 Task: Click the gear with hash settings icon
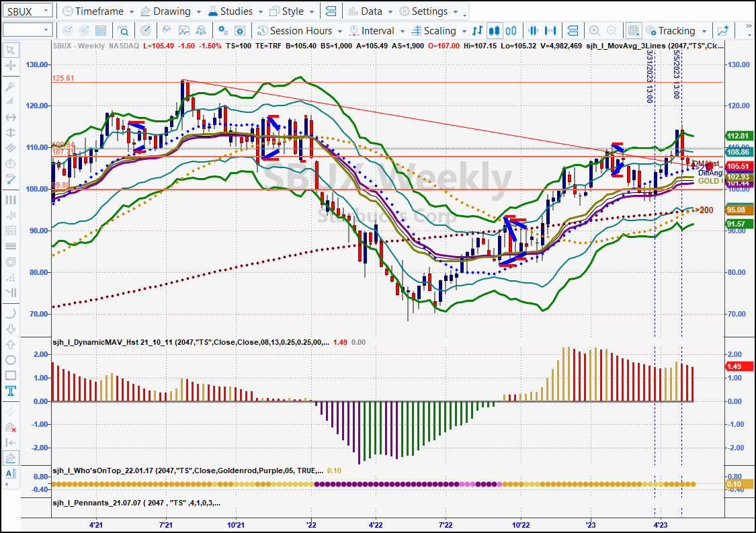(222, 31)
